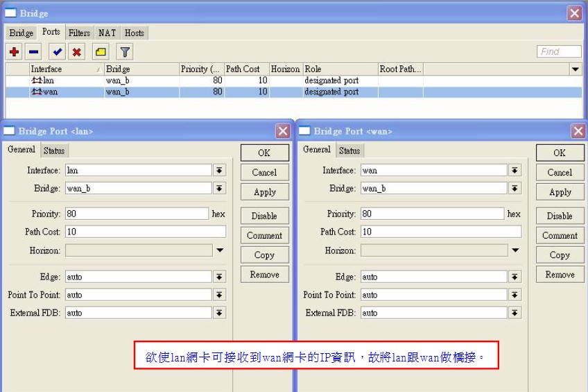Viewport: 588px width, 392px height.
Task: Click the blue minus Remove icon
Action: coord(34,52)
